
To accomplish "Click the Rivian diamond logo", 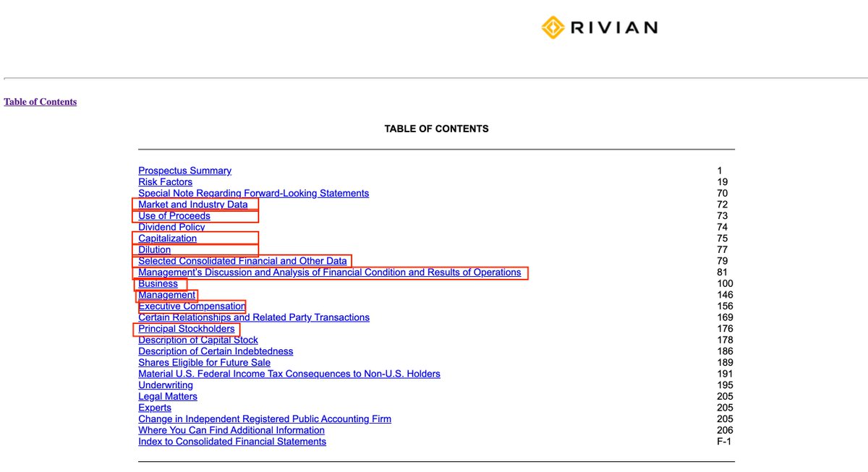I will [552, 27].
